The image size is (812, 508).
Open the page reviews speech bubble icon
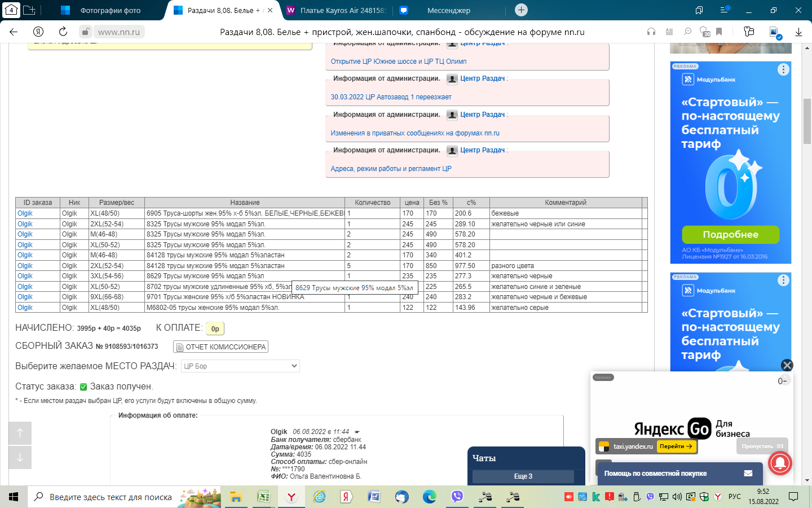[x=687, y=32]
